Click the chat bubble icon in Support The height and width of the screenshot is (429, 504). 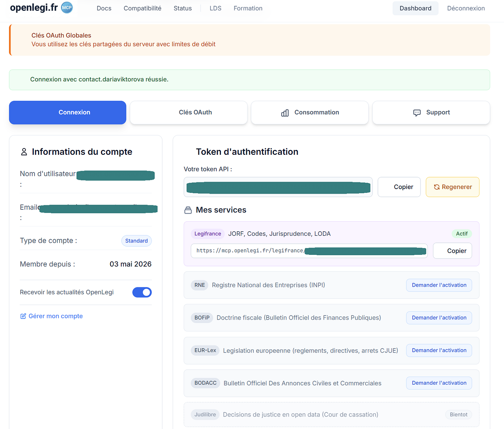[417, 113]
